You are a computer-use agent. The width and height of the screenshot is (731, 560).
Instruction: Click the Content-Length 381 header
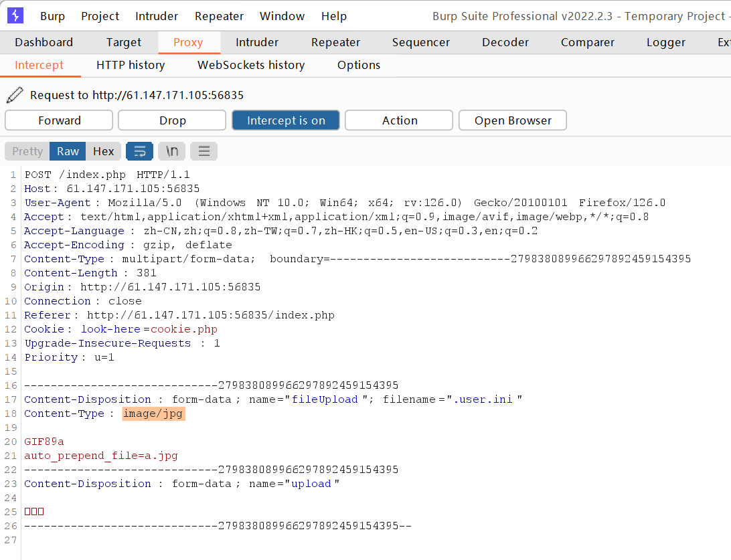tap(90, 273)
